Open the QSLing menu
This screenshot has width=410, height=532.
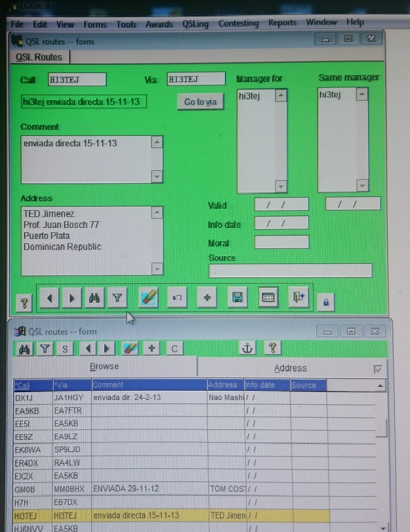point(195,24)
